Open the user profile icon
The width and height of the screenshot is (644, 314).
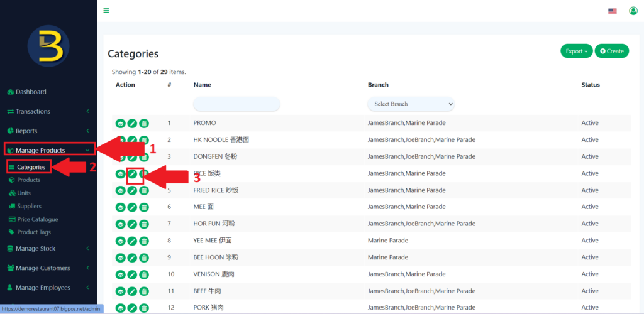point(633,11)
